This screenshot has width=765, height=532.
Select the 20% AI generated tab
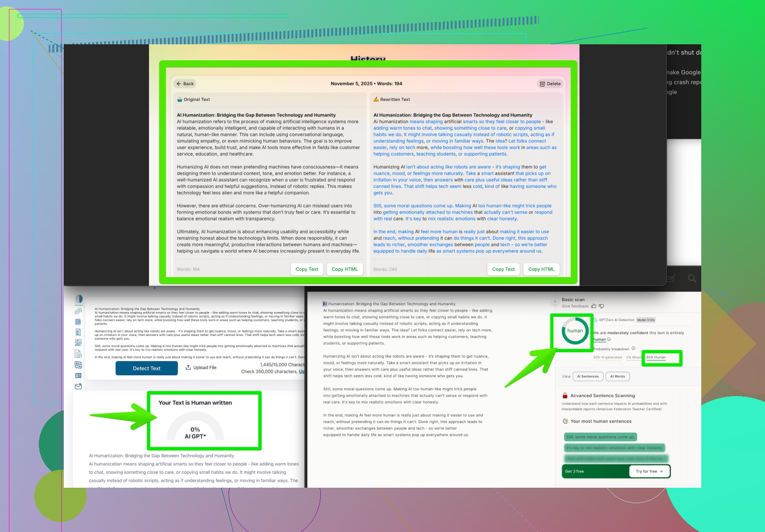(x=607, y=357)
